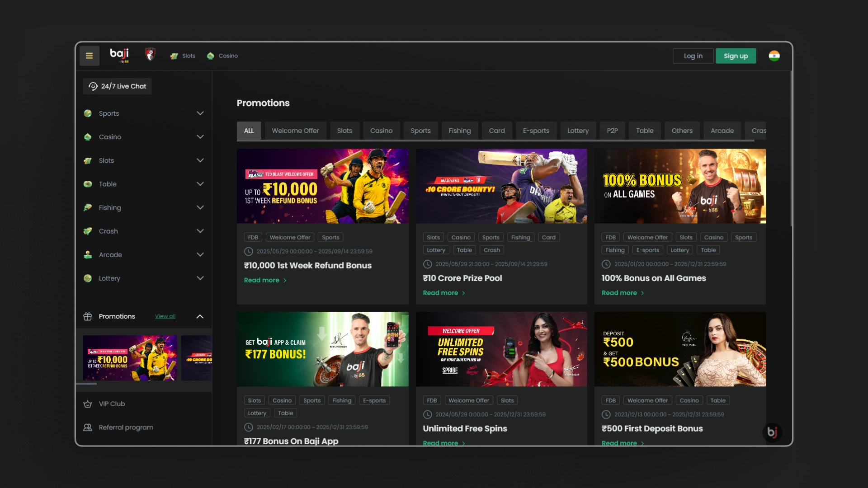The image size is (868, 488).
Task: Click E-sports tag on 100% Bonus card
Action: [x=647, y=250]
